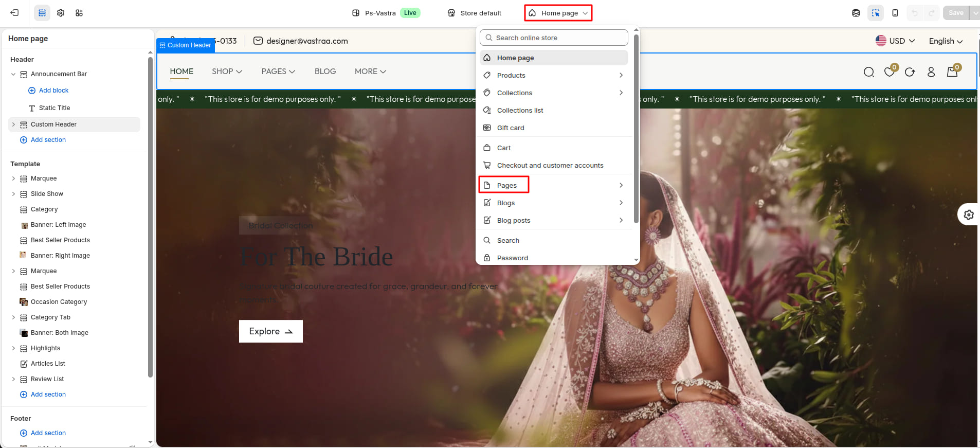The height and width of the screenshot is (448, 980).
Task: Click the Occasion Category thumbnail icon
Action: coord(24,302)
